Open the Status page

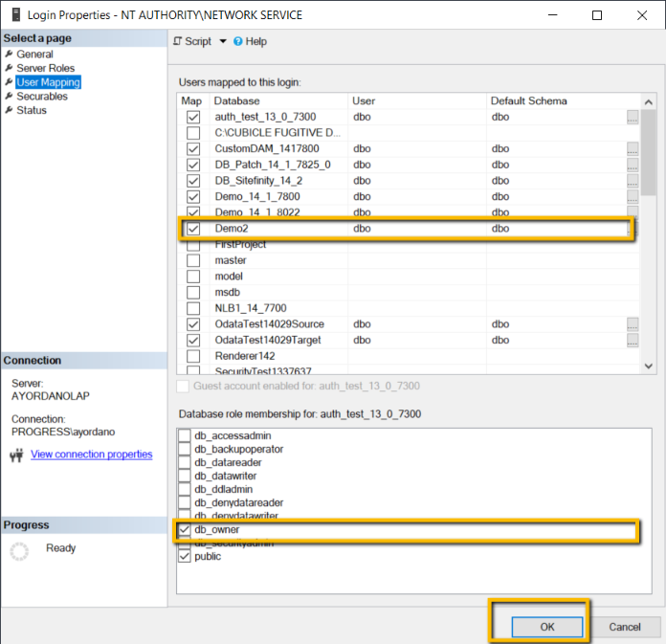(32, 110)
